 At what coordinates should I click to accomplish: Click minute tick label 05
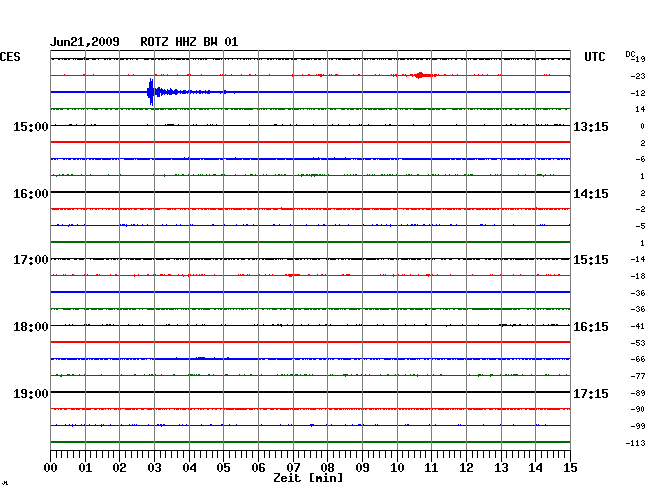point(223,467)
